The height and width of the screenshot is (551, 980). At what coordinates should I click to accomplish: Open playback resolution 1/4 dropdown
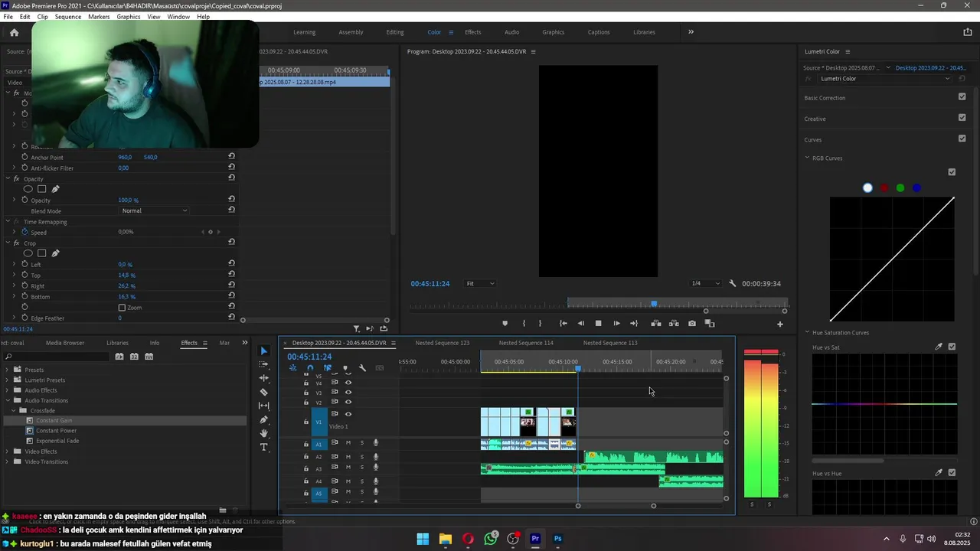click(x=705, y=284)
